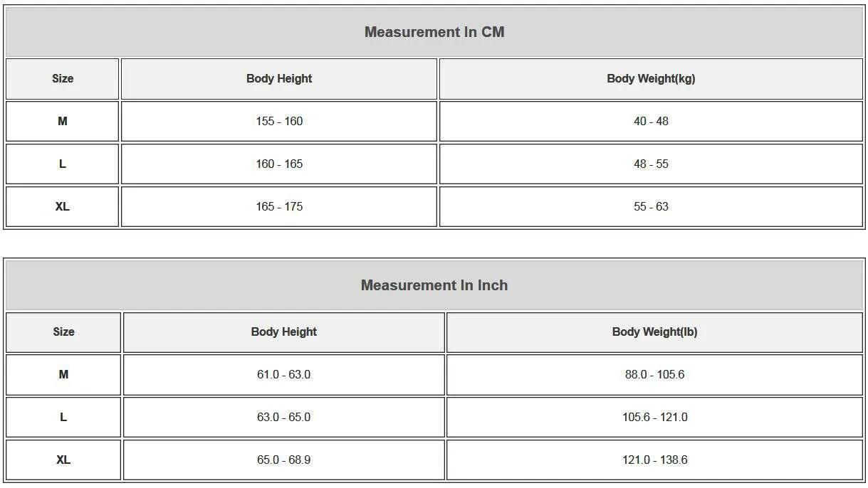Click the Size header in the Inch table
This screenshot has height=488, width=868.
[x=63, y=331]
